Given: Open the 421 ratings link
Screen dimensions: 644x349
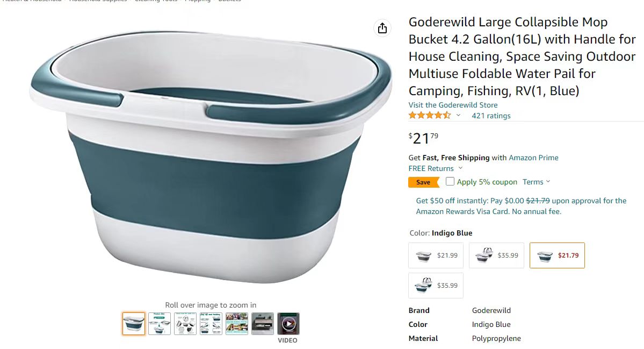Looking at the screenshot, I should click(491, 116).
